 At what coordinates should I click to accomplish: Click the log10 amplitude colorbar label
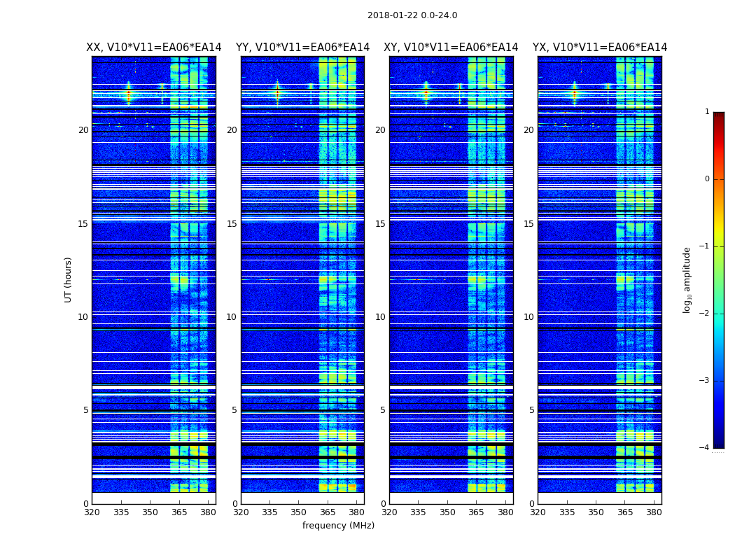[687, 280]
